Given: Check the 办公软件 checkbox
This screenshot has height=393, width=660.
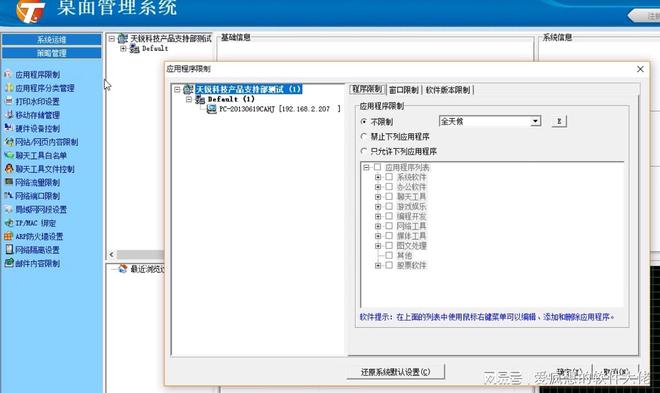Looking at the screenshot, I should (389, 187).
